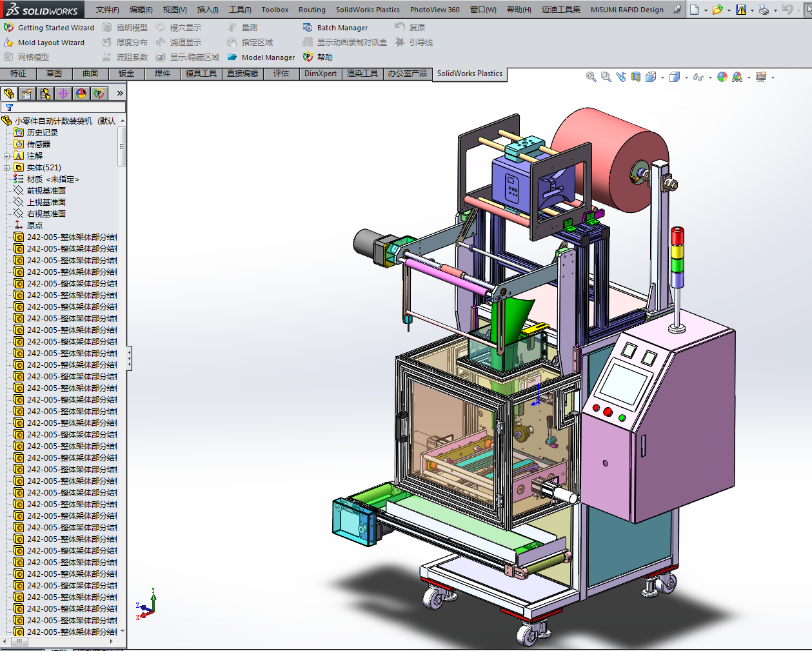Toggle the Hide/Show Items glasses icon

(698, 77)
